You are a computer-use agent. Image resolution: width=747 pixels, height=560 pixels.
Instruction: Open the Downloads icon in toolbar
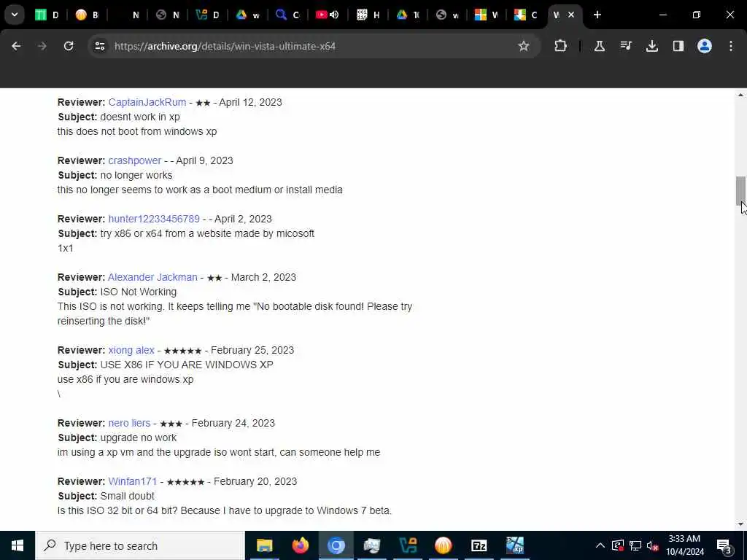pyautogui.click(x=651, y=46)
